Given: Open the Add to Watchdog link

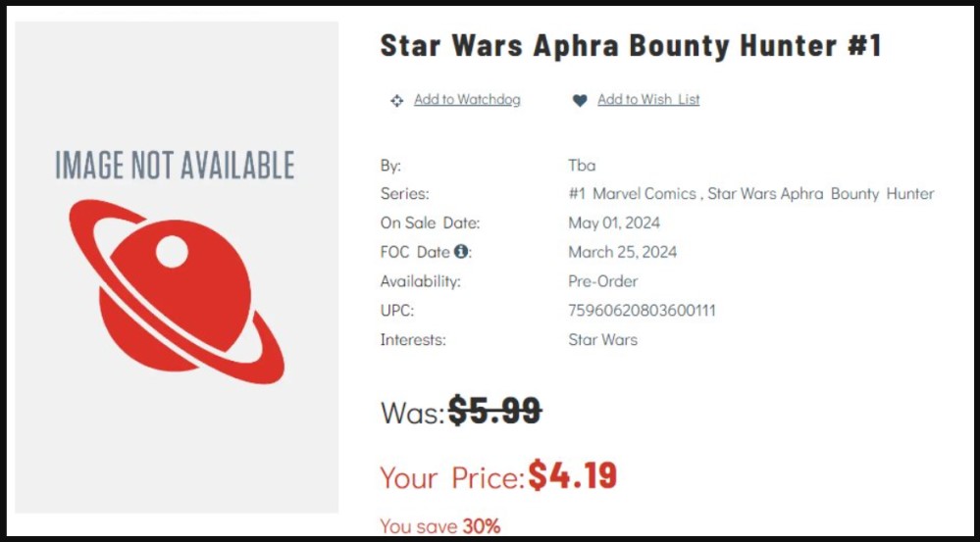Looking at the screenshot, I should pyautogui.click(x=467, y=99).
